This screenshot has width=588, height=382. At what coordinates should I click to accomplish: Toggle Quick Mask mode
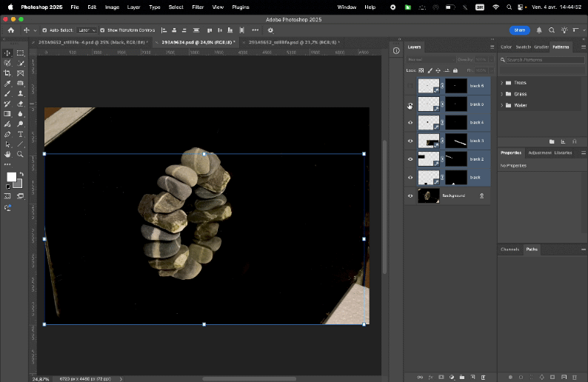pos(7,196)
